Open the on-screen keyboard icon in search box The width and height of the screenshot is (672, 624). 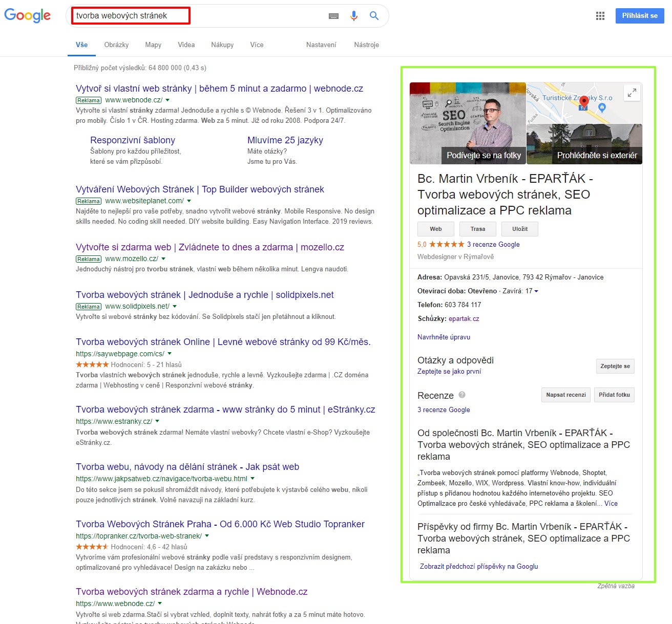(333, 16)
